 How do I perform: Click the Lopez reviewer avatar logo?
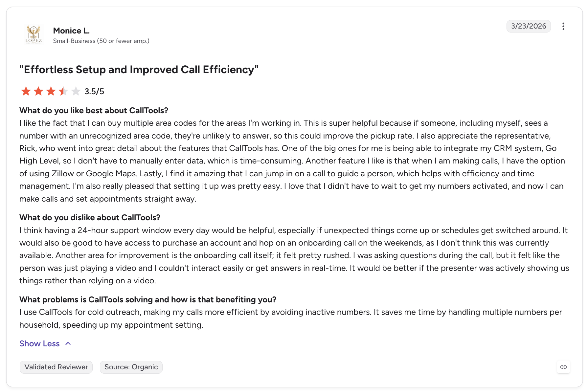pos(34,35)
